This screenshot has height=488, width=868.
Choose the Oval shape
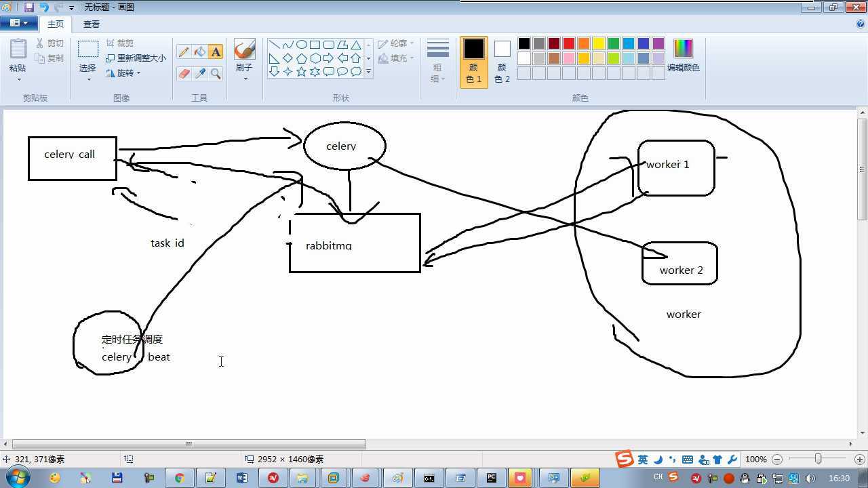(x=302, y=45)
